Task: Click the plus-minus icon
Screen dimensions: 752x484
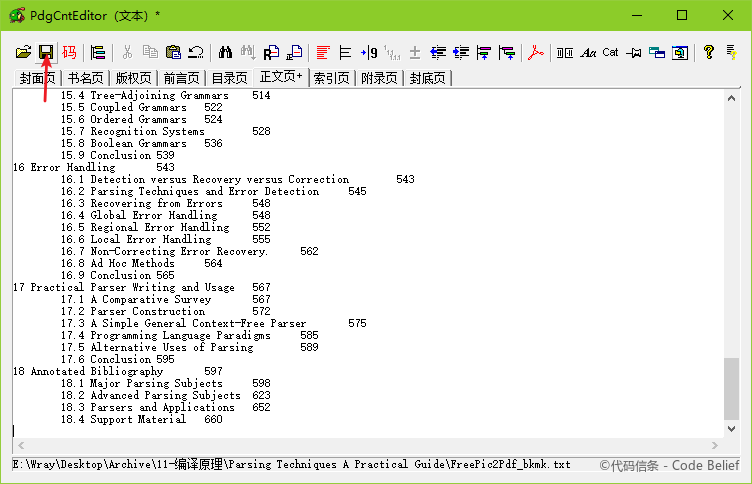Action: click(415, 52)
